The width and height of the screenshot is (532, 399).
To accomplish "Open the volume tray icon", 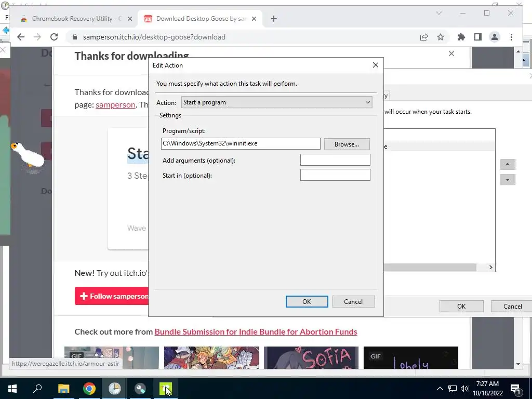I will (x=464, y=389).
